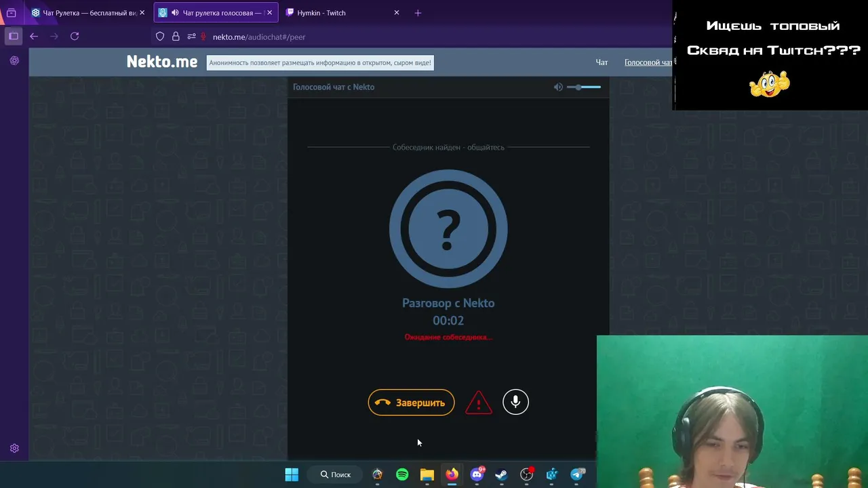The image size is (868, 488).
Task: Click the Firefox taskbar icon
Action: coord(452,474)
